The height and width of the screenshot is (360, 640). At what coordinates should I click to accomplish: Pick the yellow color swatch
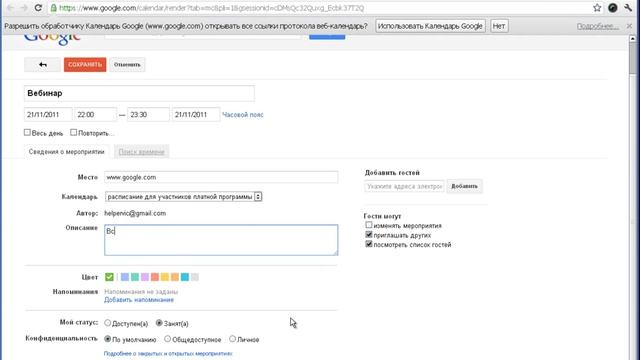point(165,277)
